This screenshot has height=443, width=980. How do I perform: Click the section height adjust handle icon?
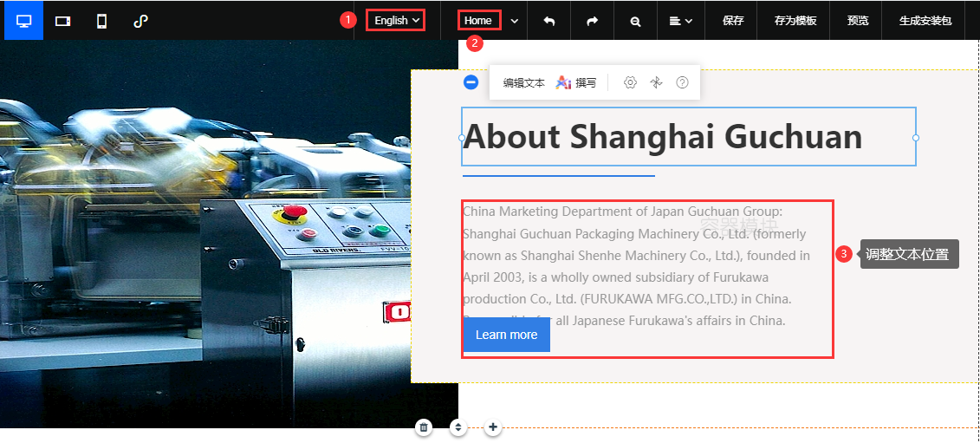[x=458, y=427]
